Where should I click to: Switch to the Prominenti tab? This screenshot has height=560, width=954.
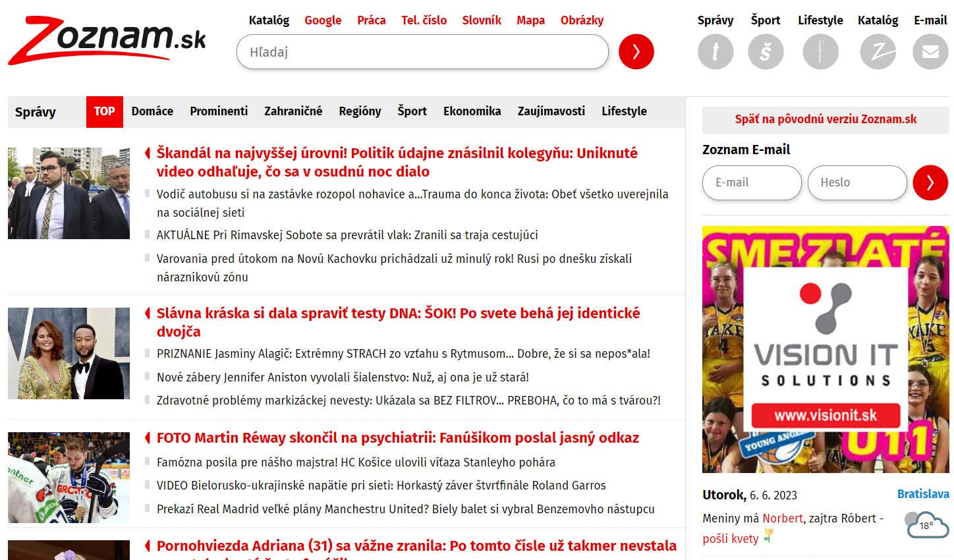click(x=219, y=111)
